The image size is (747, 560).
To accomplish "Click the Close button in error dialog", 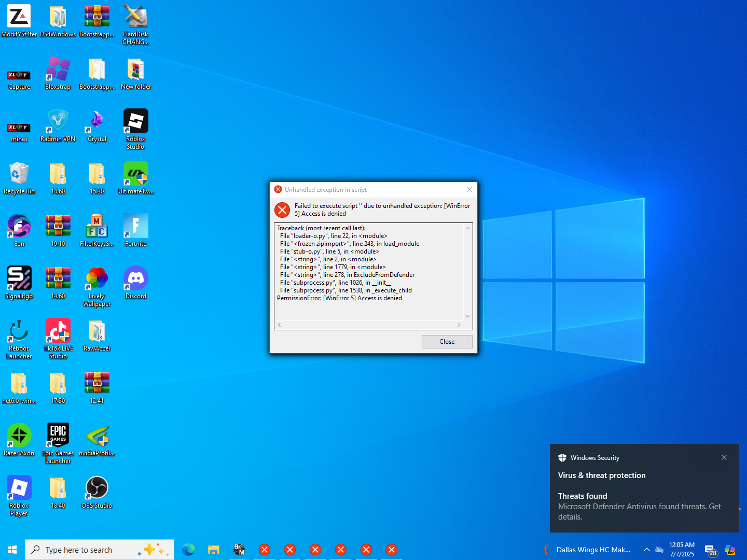I will tap(447, 342).
